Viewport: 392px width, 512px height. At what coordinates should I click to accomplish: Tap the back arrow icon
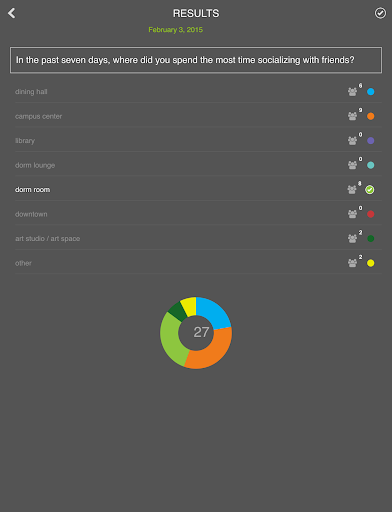coord(12,13)
